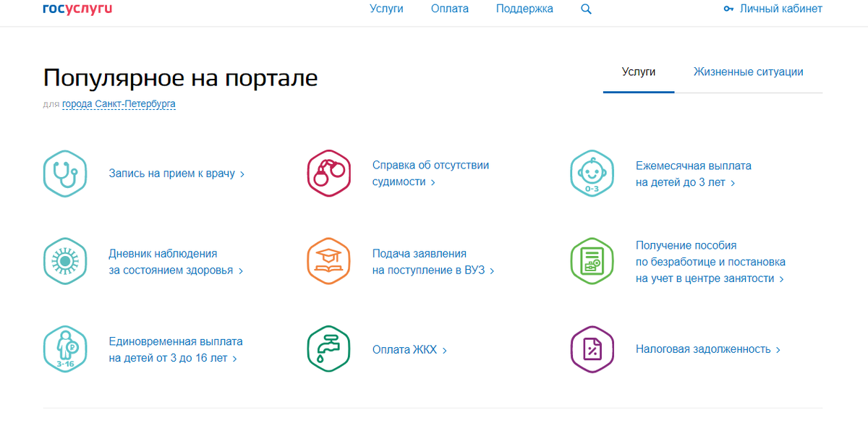Open the Оплата menu item
Screen dimensions: 868x431
pos(449,9)
